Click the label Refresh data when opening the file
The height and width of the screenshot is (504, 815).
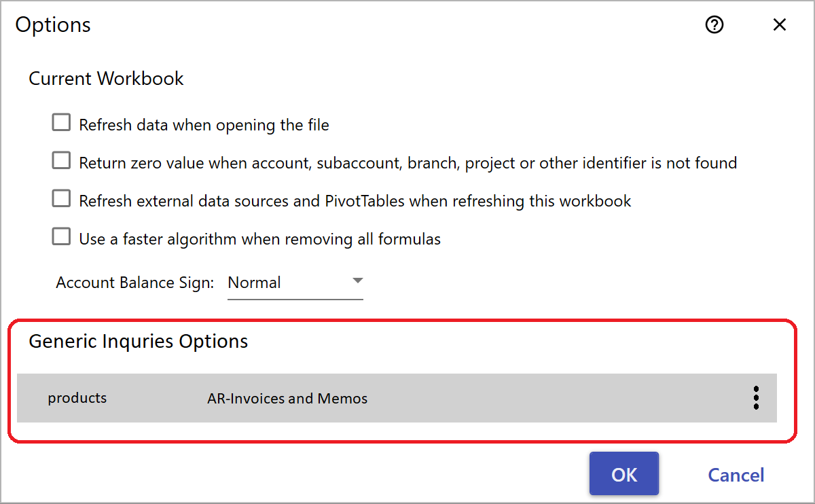(204, 125)
